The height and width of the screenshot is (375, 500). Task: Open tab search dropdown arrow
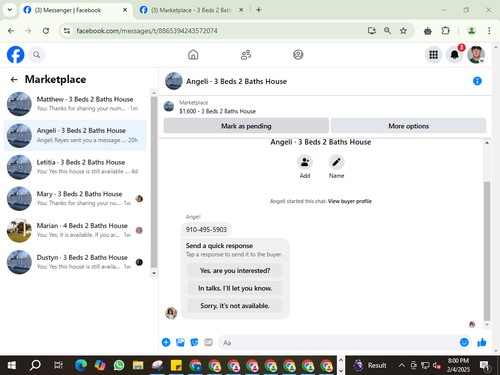click(x=10, y=10)
